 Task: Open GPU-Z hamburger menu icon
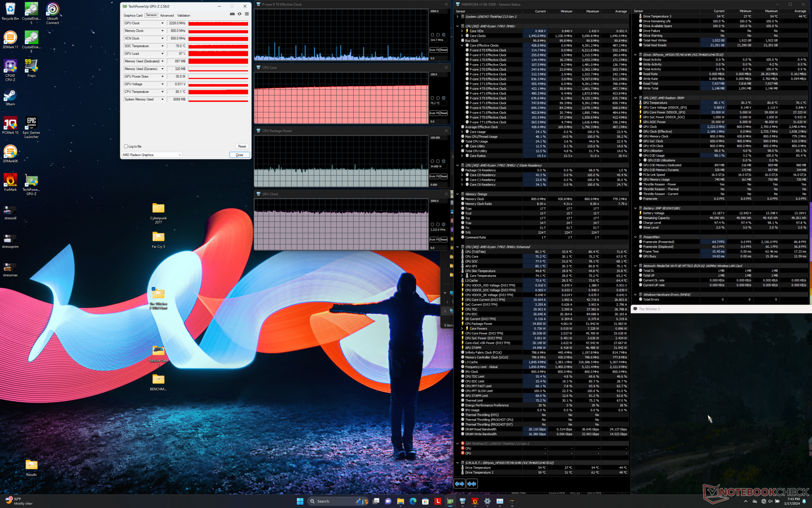[x=247, y=14]
